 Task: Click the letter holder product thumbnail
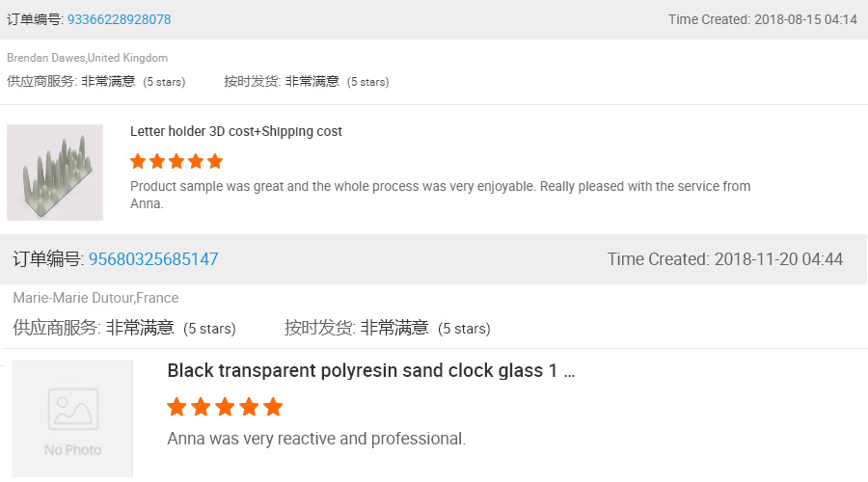[55, 173]
